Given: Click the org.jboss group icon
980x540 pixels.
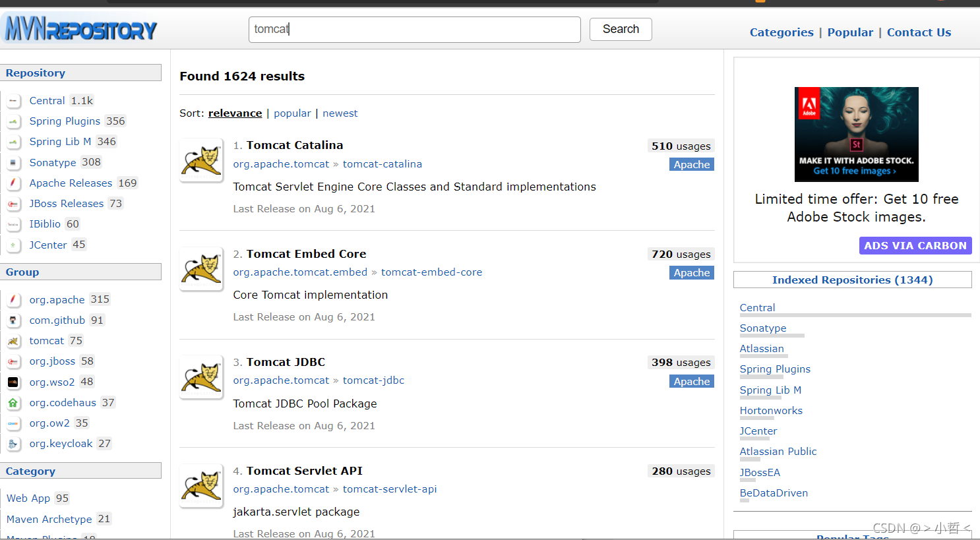Looking at the screenshot, I should coord(13,361).
